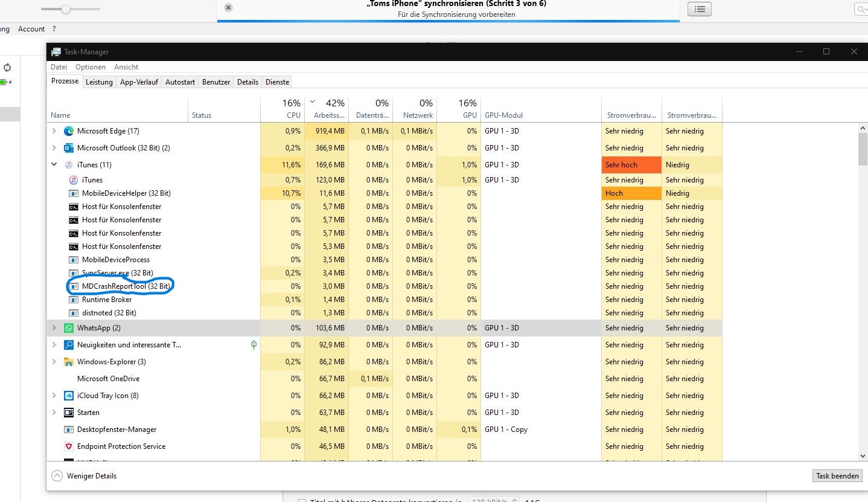The image size is (868, 502).
Task: Click the 919,4 MB memory value
Action: 329,131
